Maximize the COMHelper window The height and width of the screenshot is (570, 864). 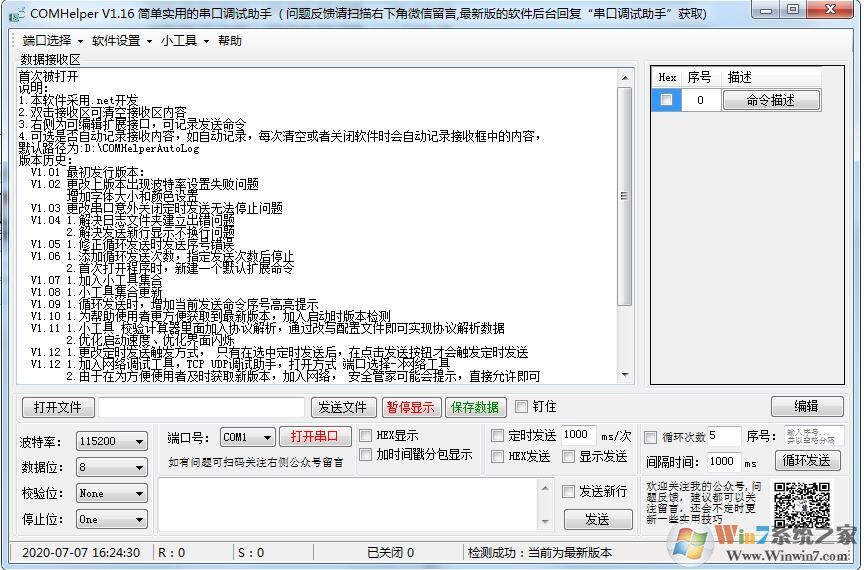[793, 10]
